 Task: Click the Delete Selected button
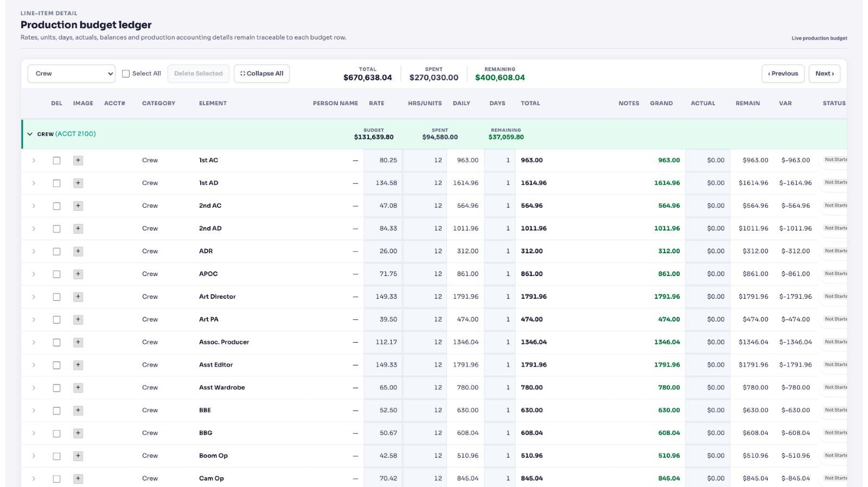pos(198,74)
